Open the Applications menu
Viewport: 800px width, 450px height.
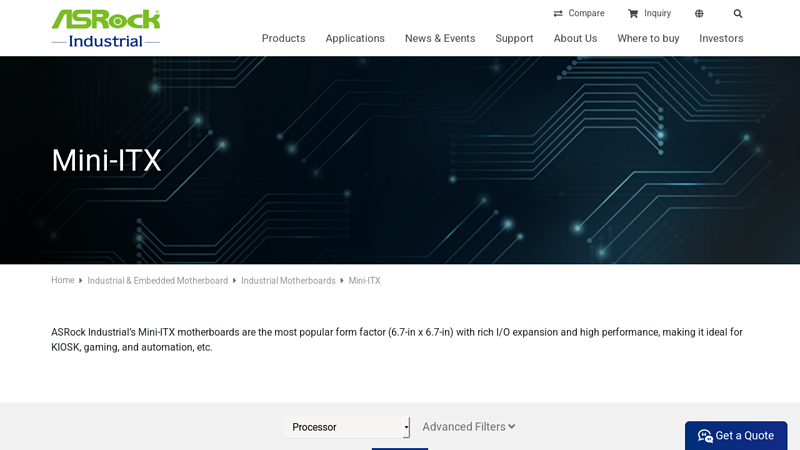click(355, 39)
